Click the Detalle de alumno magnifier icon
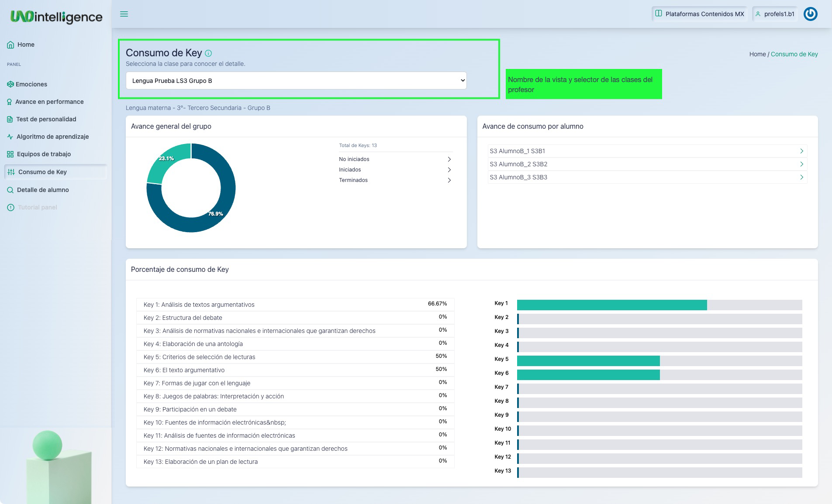 point(10,190)
